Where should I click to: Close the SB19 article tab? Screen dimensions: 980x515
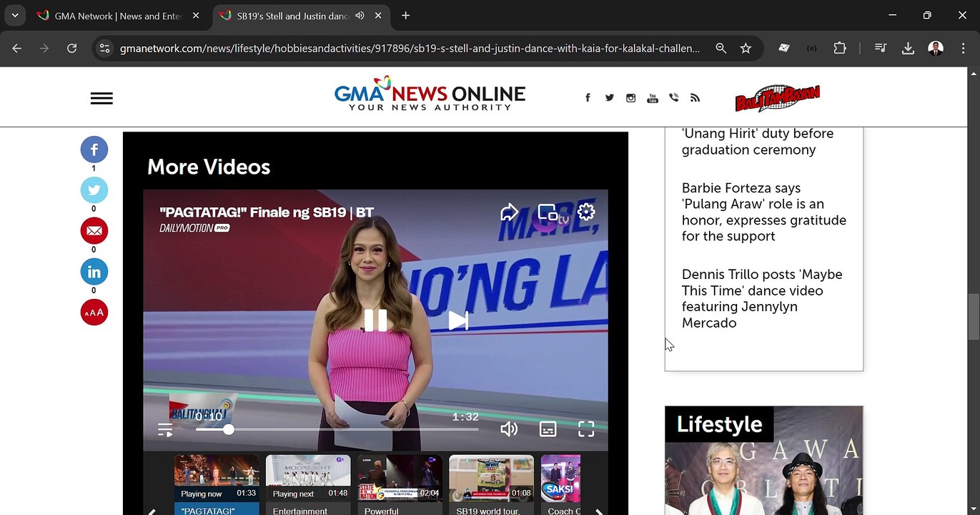378,16
